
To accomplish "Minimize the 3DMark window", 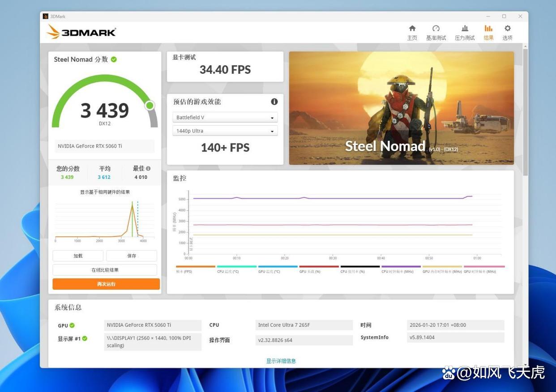I will [488, 16].
